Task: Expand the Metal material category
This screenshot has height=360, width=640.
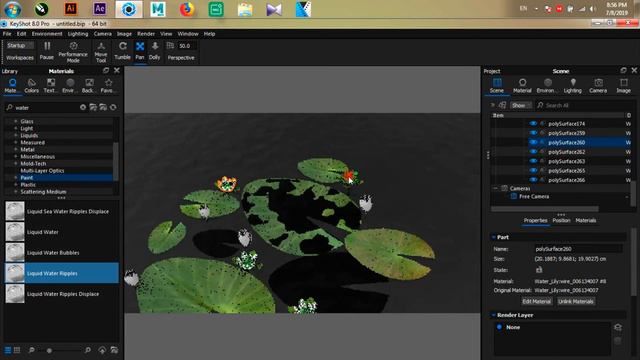Action: coord(16,149)
